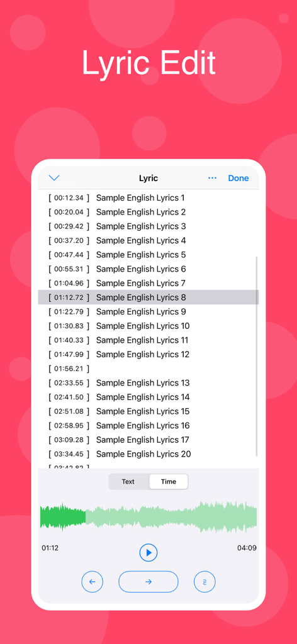This screenshot has height=644, width=297.
Task: Select line Sample English Lyrics 2
Action: point(141,212)
